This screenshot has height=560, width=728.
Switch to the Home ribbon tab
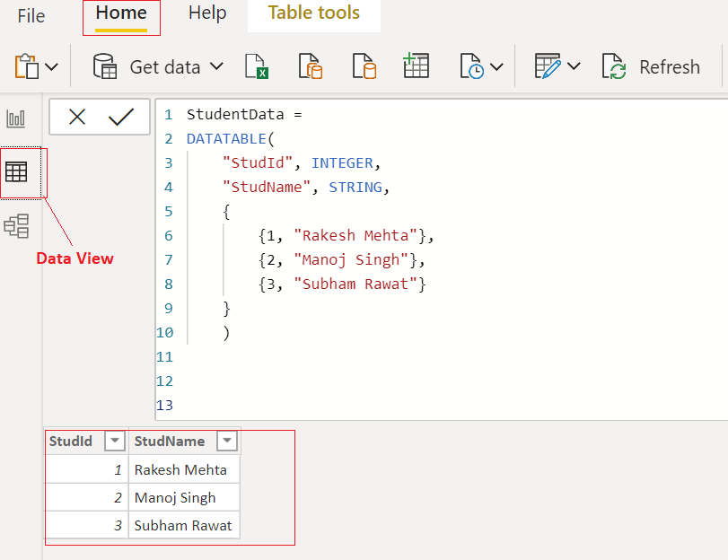(x=121, y=13)
